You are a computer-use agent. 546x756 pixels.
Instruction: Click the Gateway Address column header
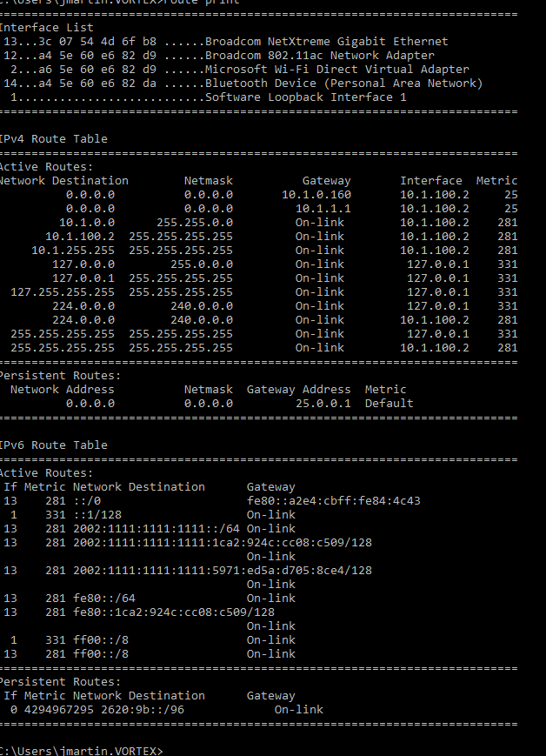click(298, 390)
